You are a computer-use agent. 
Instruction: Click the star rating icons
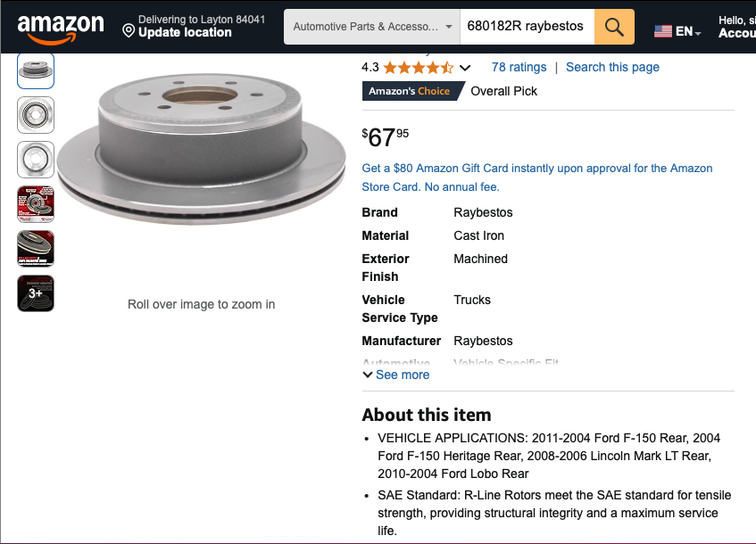419,68
